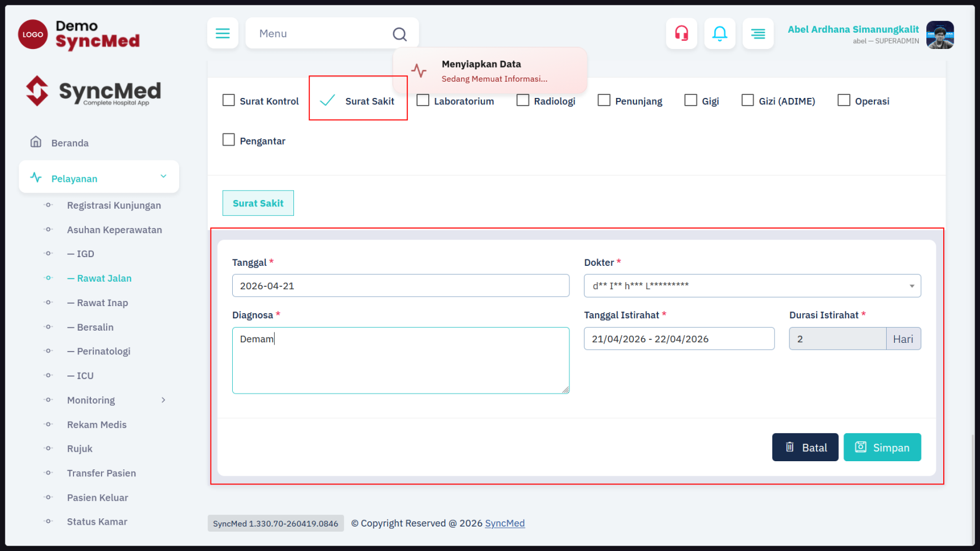Screen dimensions: 980x551
Task: Open the Bersalin menu item
Action: [90, 327]
